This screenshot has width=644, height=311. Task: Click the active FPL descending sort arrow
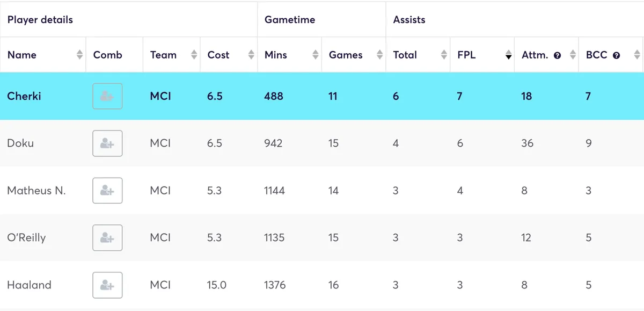508,55
